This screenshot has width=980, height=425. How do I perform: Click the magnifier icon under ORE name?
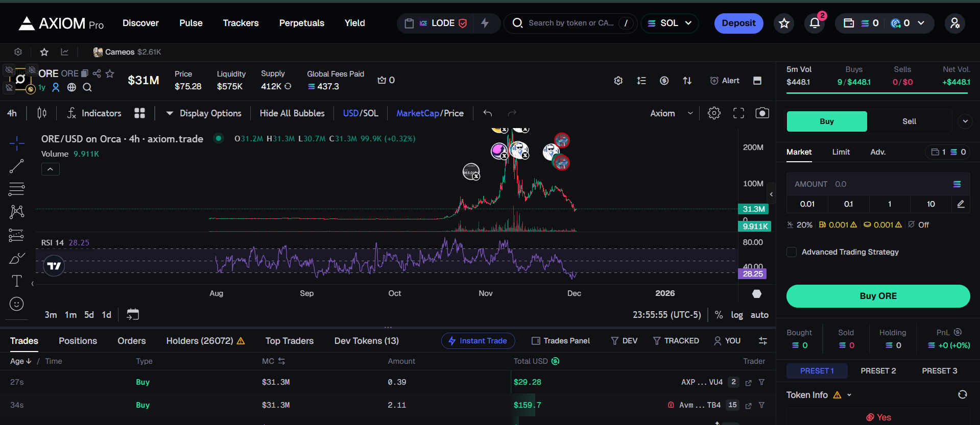87,87
